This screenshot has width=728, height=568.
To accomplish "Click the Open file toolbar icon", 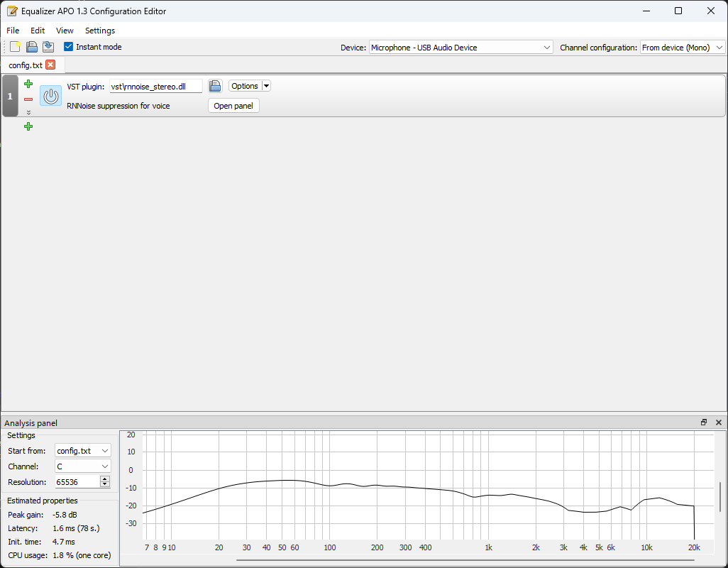I will click(x=32, y=47).
